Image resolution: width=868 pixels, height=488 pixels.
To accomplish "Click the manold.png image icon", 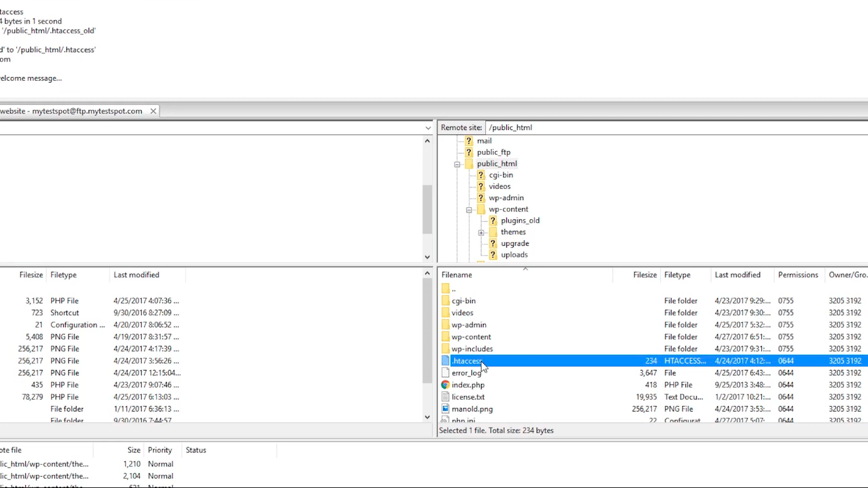I will point(445,409).
